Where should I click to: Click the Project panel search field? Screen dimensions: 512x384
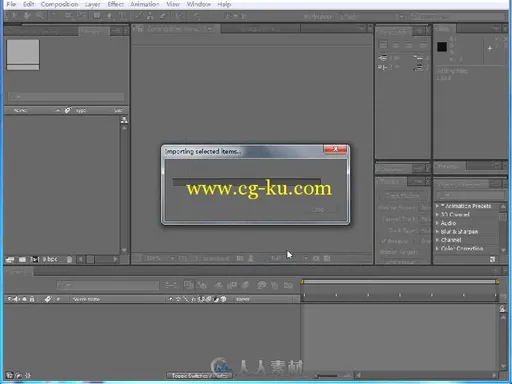coord(66,97)
